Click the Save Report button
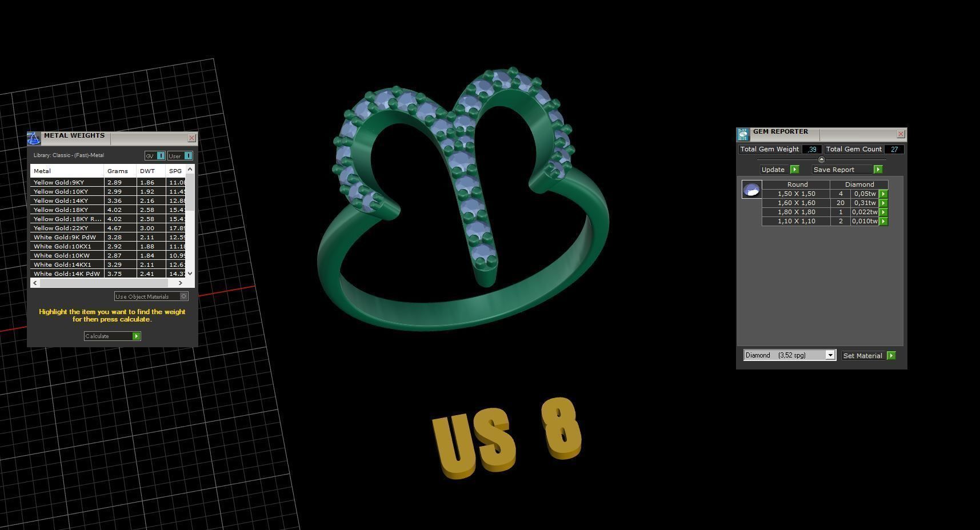 (x=847, y=170)
